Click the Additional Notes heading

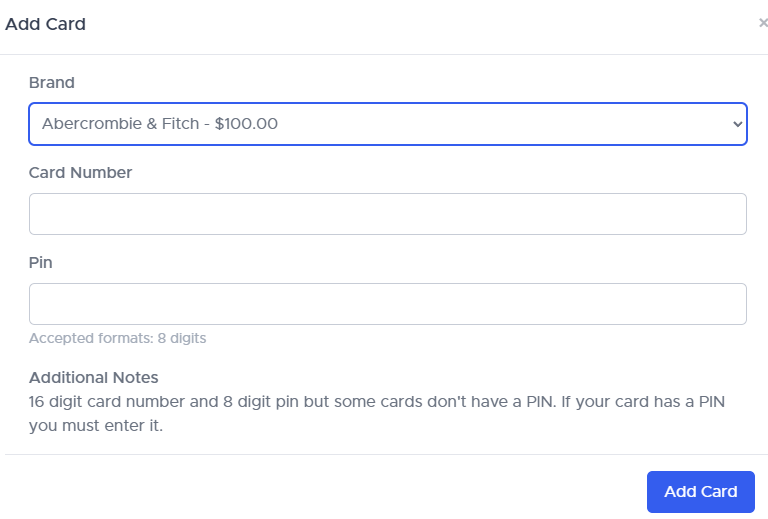pyautogui.click(x=93, y=377)
